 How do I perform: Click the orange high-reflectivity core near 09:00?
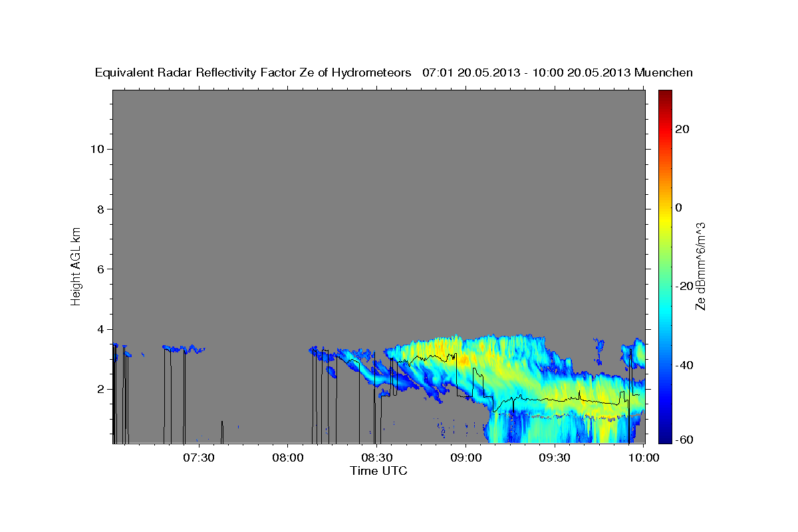[464, 360]
